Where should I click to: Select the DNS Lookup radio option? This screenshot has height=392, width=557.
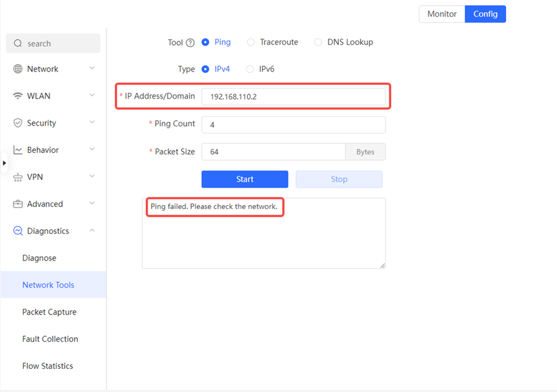point(318,42)
